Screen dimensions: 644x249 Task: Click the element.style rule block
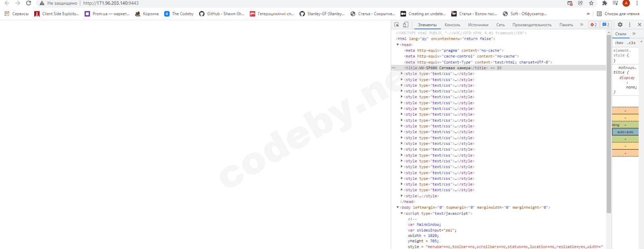coord(625,56)
